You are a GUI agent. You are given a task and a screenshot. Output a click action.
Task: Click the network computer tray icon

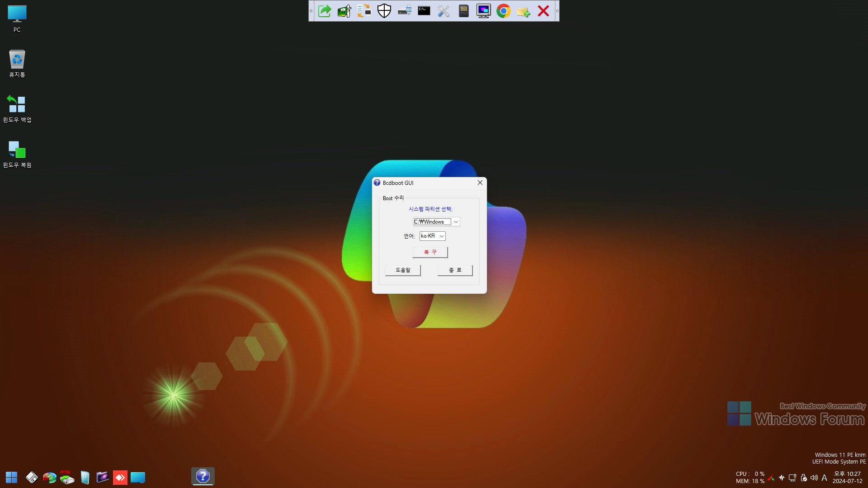[x=793, y=478]
